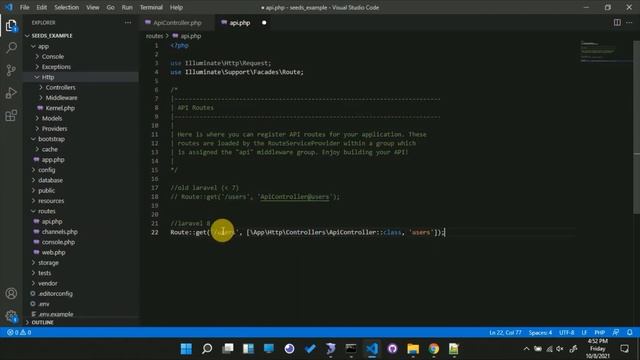The image size is (640, 360).
Task: Open web.php in routes folder
Action: (x=53, y=252)
